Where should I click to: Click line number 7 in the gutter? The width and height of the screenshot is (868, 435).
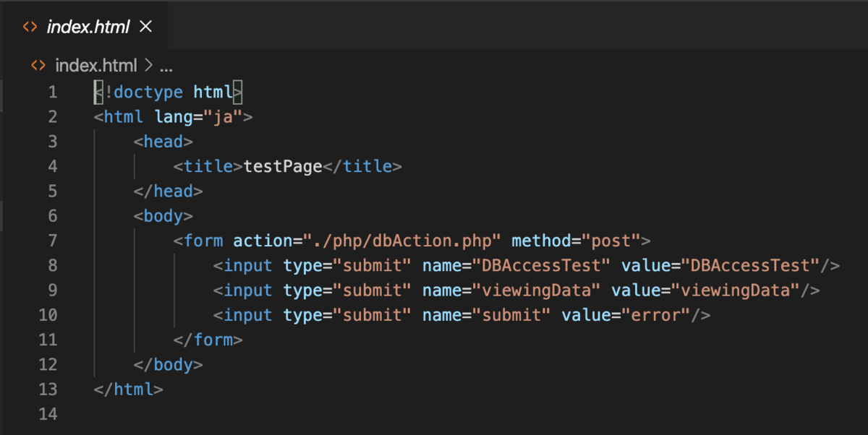[51, 241]
